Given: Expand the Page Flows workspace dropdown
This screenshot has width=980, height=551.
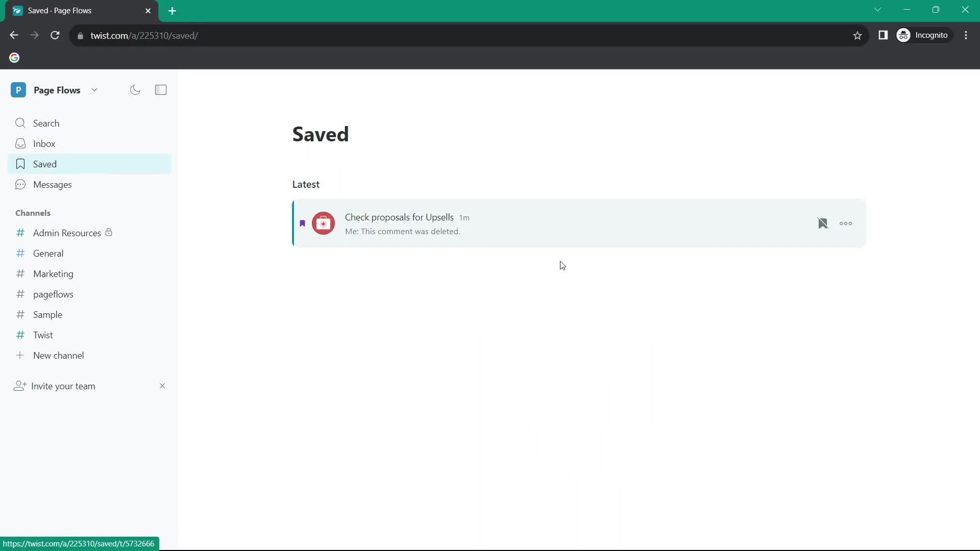Looking at the screenshot, I should [x=94, y=89].
